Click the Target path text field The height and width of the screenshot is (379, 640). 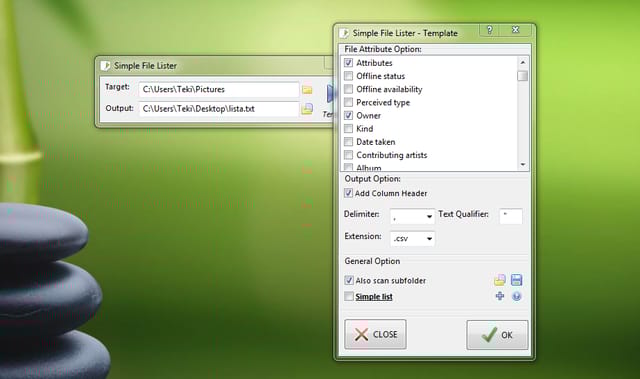218,89
